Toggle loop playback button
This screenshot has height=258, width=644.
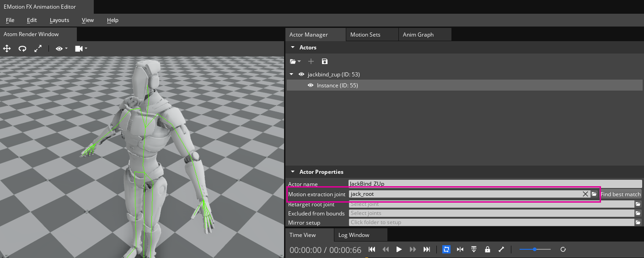tap(446, 249)
